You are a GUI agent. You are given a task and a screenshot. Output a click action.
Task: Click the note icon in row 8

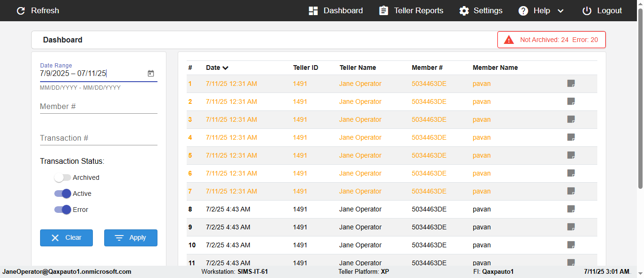click(x=571, y=209)
